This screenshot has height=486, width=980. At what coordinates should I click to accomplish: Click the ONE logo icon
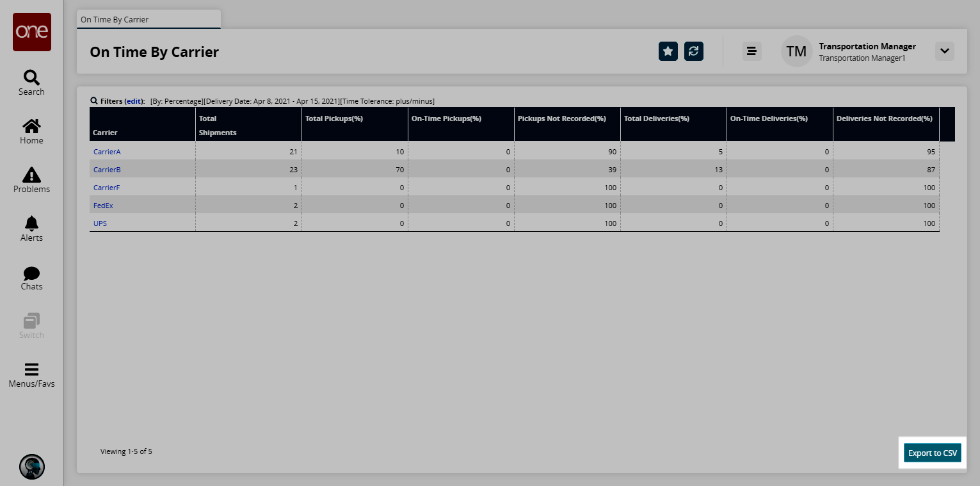(x=32, y=32)
